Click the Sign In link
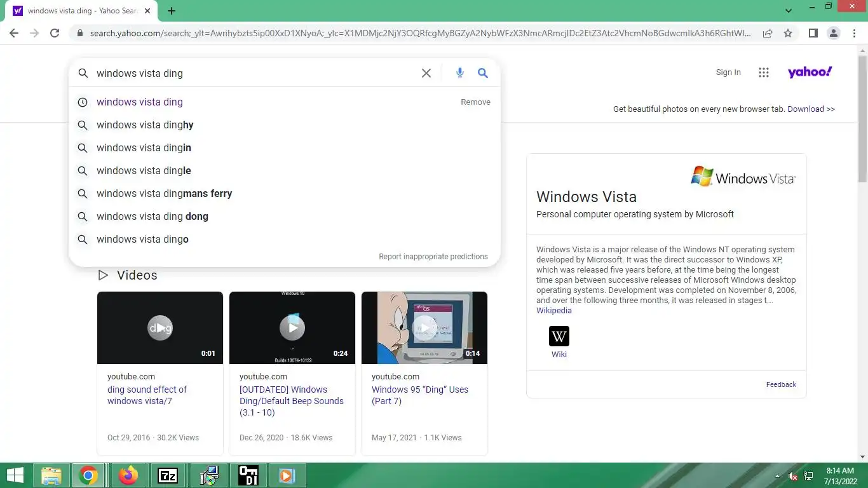The height and width of the screenshot is (488, 868). pyautogui.click(x=728, y=72)
